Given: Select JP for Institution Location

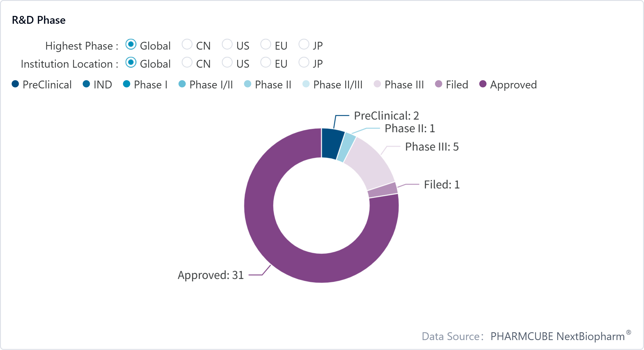Looking at the screenshot, I should [x=304, y=63].
